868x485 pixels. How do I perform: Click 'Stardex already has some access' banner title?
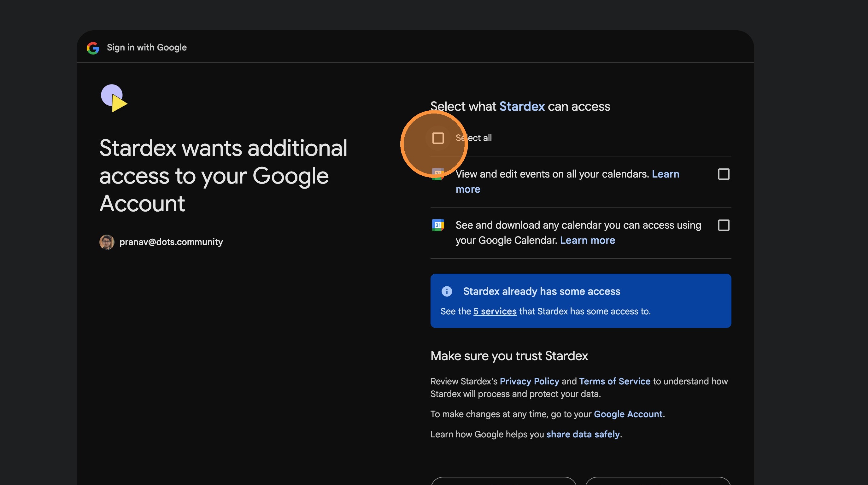pyautogui.click(x=541, y=291)
